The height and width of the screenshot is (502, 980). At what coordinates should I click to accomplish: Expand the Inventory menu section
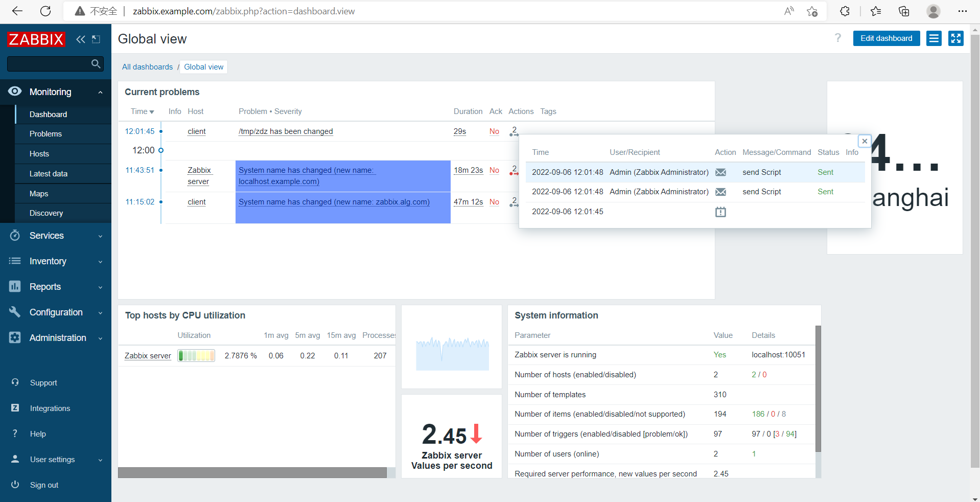100,262
